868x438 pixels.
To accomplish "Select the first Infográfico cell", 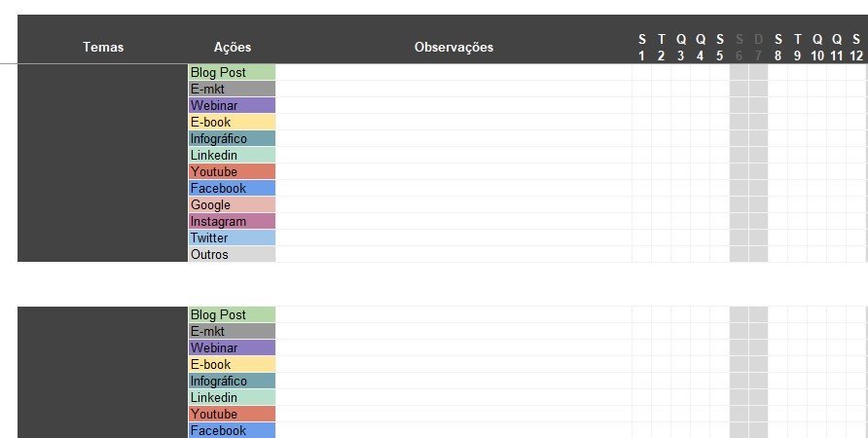I will click(232, 138).
